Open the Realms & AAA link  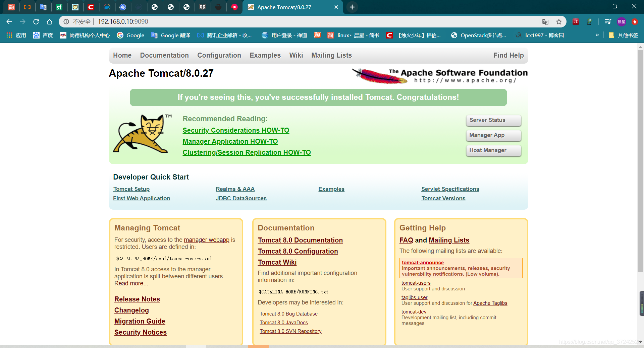click(235, 189)
